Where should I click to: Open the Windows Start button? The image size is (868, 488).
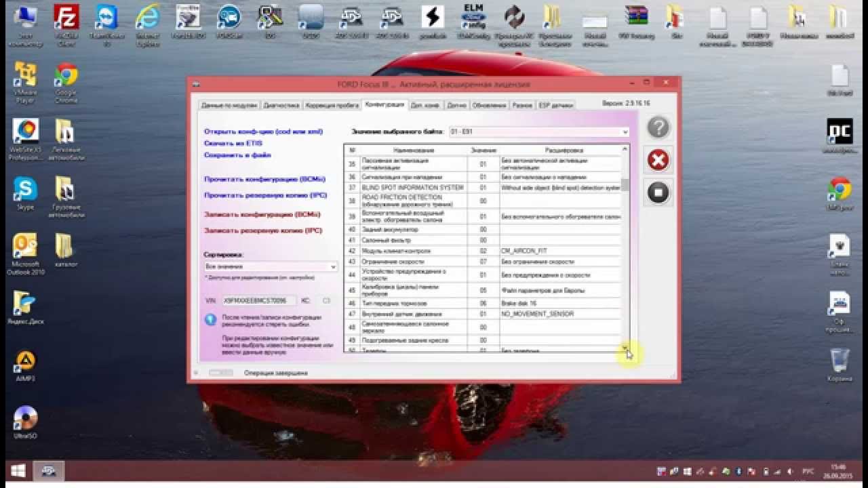[18, 470]
